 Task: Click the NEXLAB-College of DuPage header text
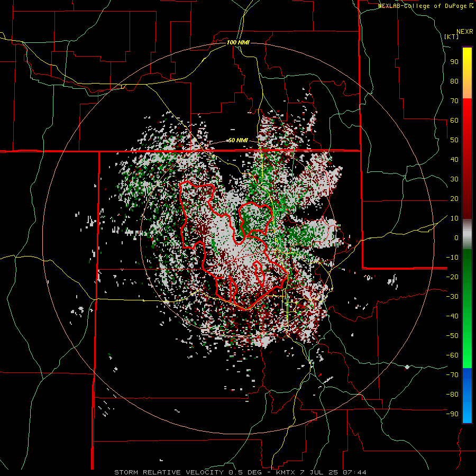pos(423,6)
